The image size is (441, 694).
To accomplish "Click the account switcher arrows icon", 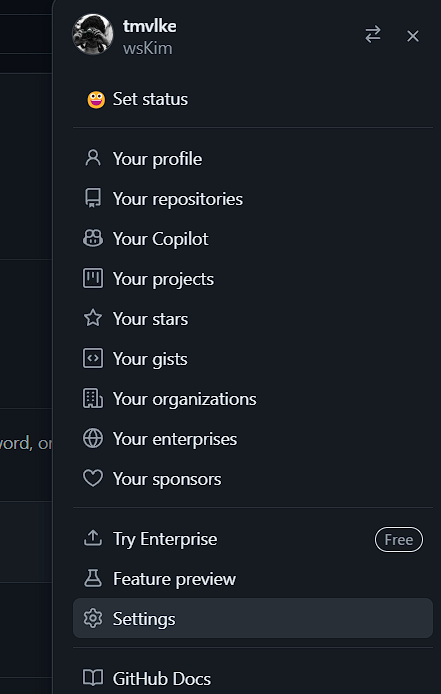I will 373,35.
